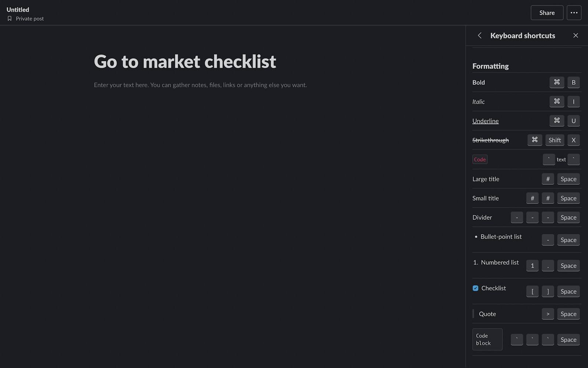The image size is (588, 368).
Task: Toggle the blue Checklist checkbox
Action: 476,288
